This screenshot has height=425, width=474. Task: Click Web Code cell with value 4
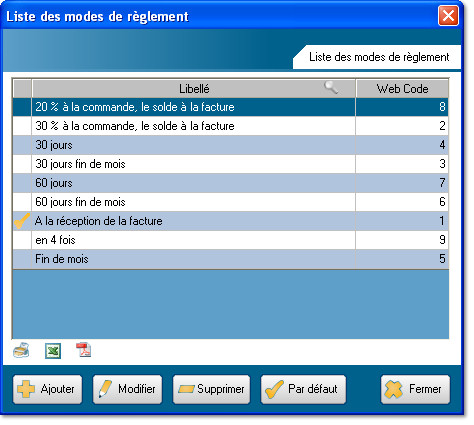pos(402,145)
